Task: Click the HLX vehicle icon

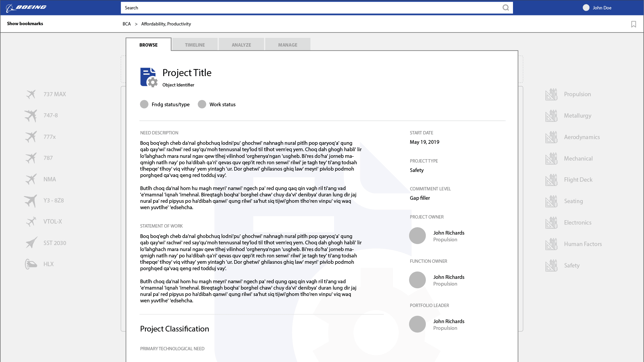Action: click(31, 264)
